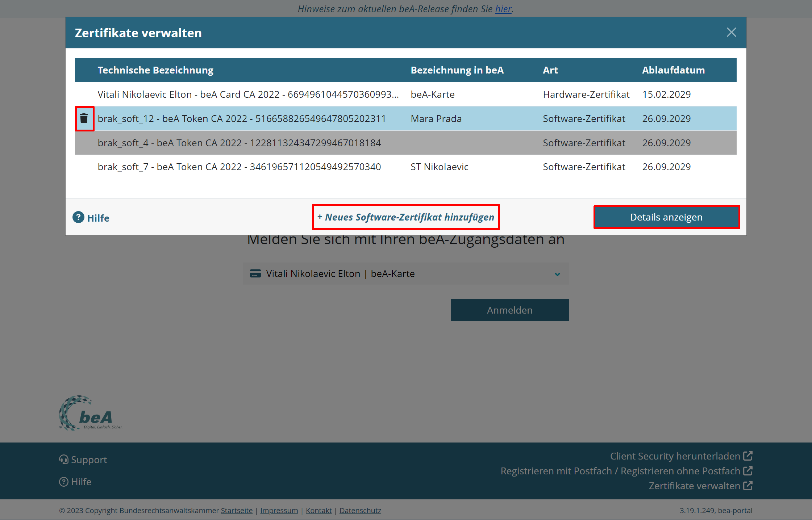Click footer Hilfe question mark icon
Image resolution: width=812 pixels, height=520 pixels.
click(x=63, y=482)
